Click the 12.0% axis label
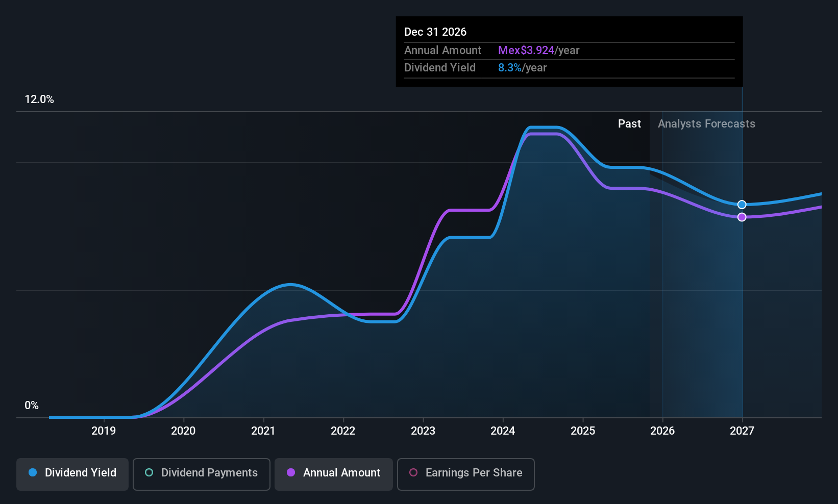 pos(39,99)
